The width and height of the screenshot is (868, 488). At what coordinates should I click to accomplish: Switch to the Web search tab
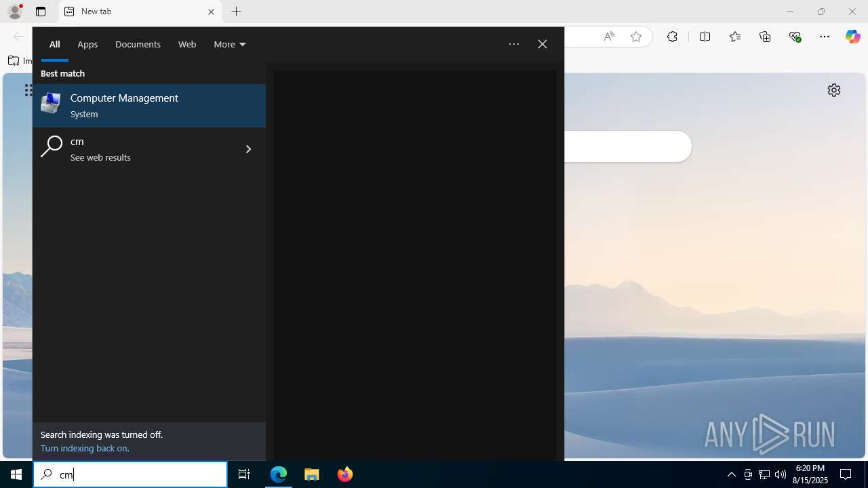coord(187,44)
